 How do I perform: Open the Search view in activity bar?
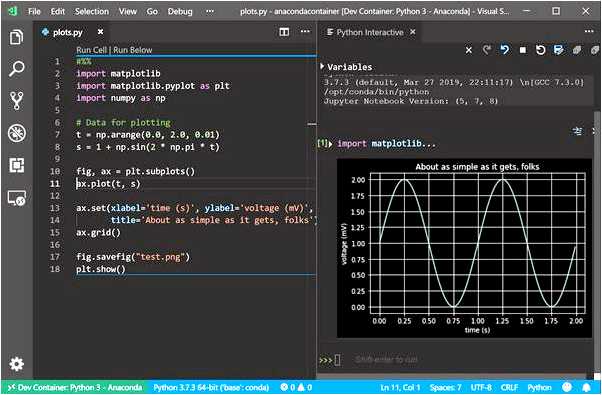pyautogui.click(x=16, y=69)
